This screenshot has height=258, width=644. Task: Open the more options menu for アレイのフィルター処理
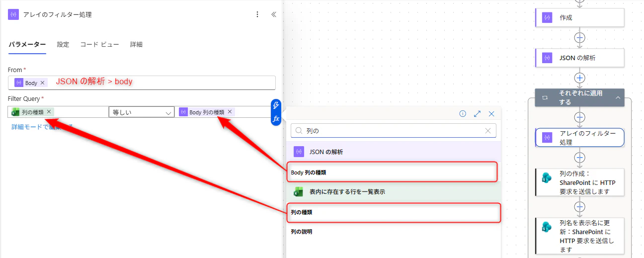257,14
